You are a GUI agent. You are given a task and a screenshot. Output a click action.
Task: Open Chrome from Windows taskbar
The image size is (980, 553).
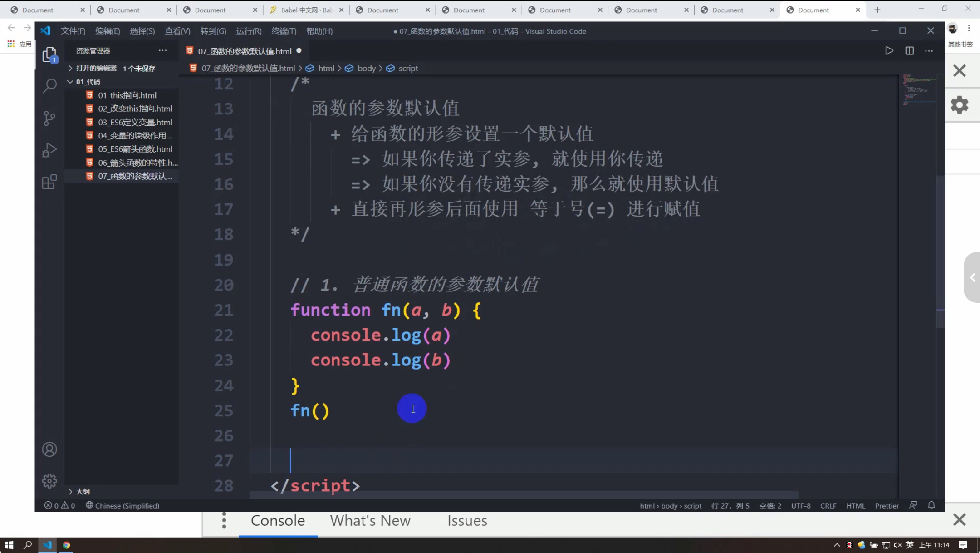pos(66,545)
